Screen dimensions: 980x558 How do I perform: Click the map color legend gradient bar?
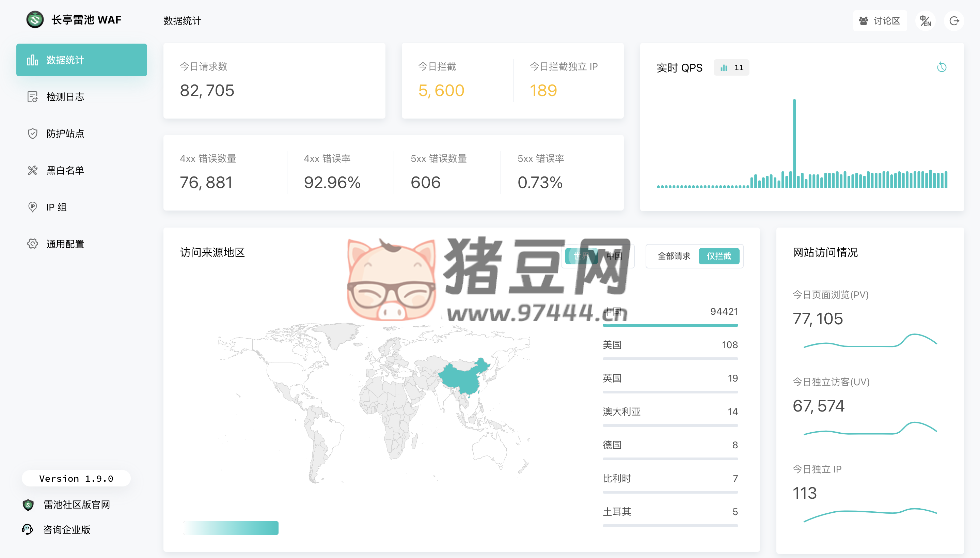click(x=231, y=528)
